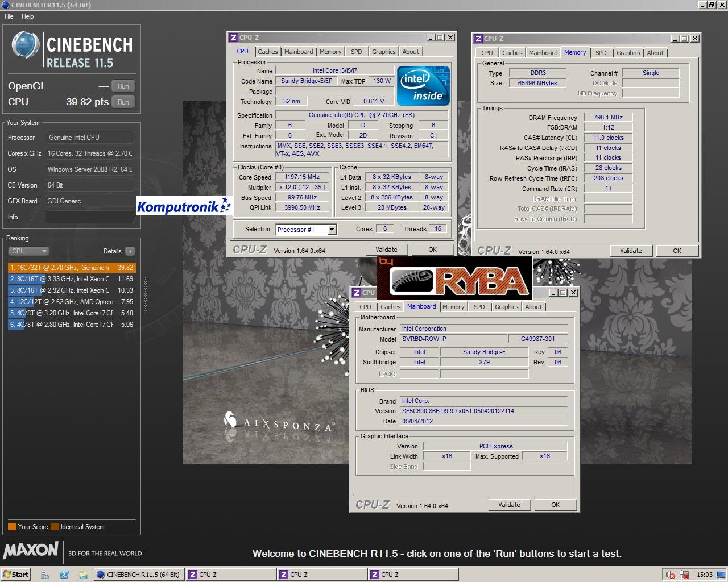
Task: Click the BIOS Version field
Action: [484, 411]
